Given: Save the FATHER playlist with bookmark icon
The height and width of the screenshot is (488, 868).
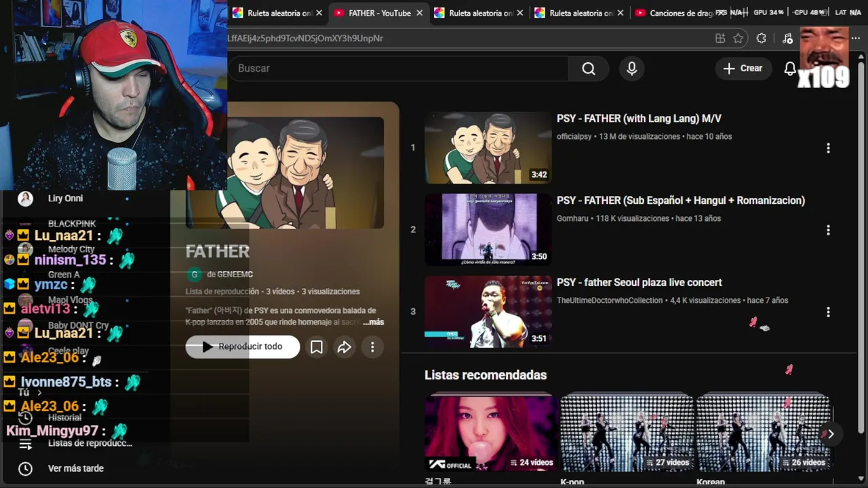Looking at the screenshot, I should [316, 347].
